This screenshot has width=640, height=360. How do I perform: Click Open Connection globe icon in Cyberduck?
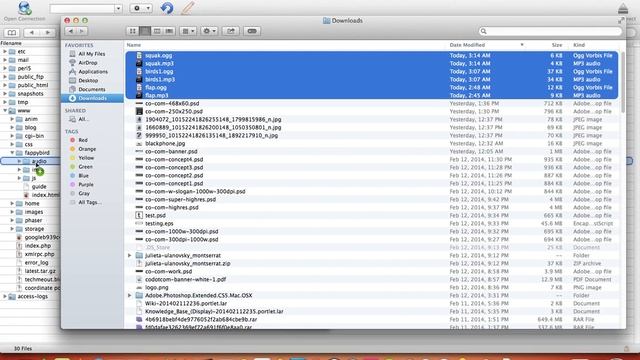(24, 8)
